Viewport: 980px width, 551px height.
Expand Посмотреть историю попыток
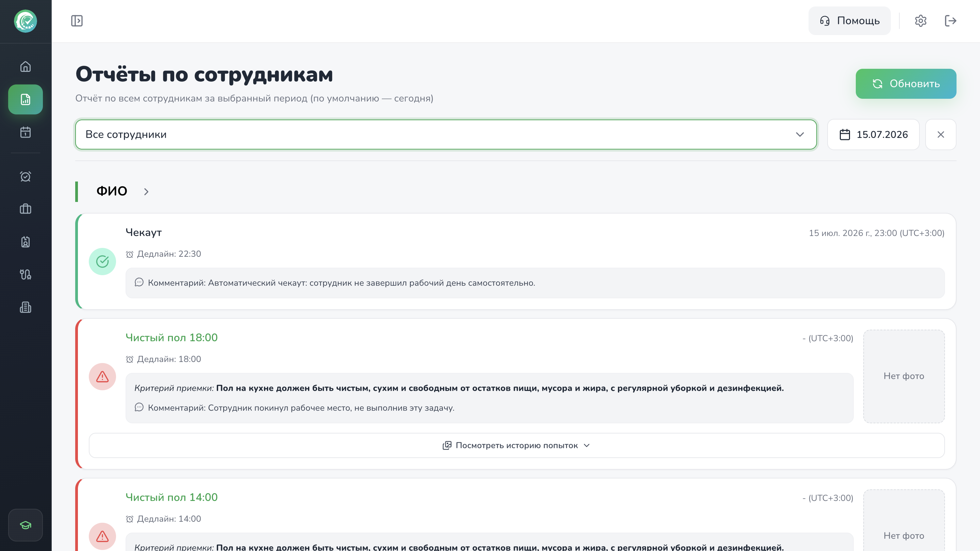(x=517, y=445)
